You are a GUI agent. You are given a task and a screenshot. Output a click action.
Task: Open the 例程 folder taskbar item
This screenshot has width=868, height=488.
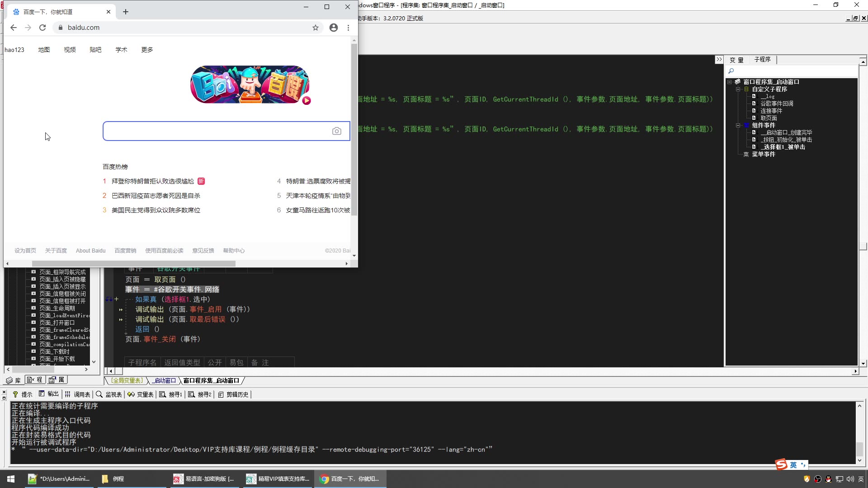(x=132, y=479)
